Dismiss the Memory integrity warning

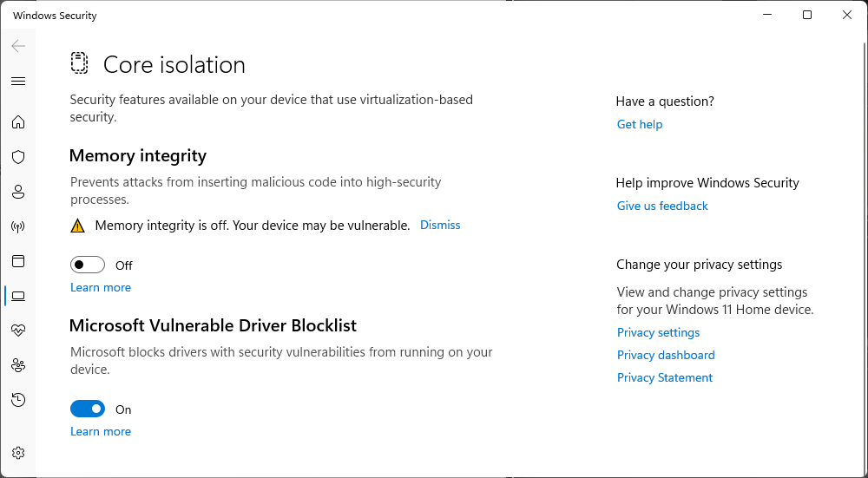click(x=440, y=225)
